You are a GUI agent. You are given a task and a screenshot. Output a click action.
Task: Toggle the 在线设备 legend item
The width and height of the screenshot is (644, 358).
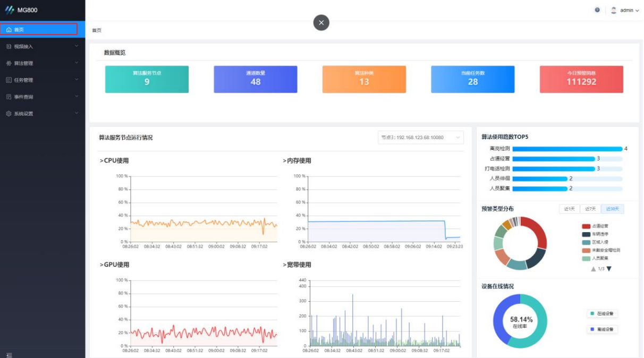click(x=603, y=314)
